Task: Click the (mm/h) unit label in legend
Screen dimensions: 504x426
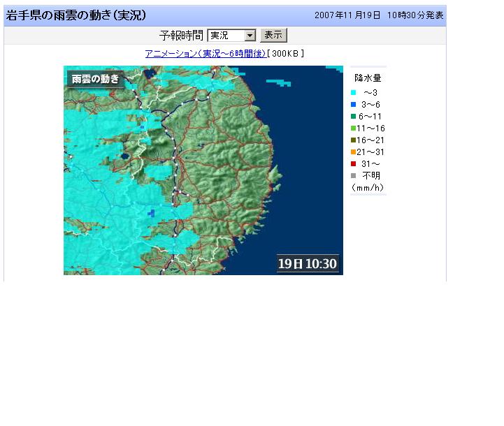Action: (x=368, y=187)
